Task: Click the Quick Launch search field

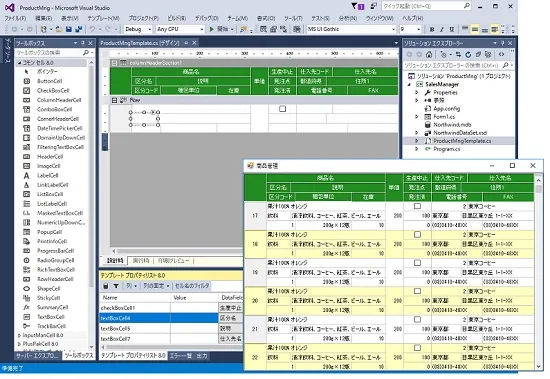Action: pyautogui.click(x=427, y=6)
